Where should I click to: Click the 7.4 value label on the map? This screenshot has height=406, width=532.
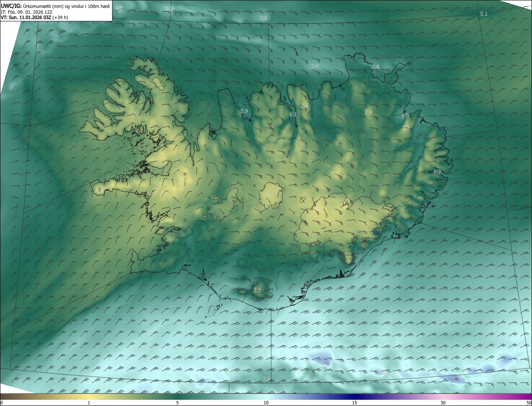point(315,66)
